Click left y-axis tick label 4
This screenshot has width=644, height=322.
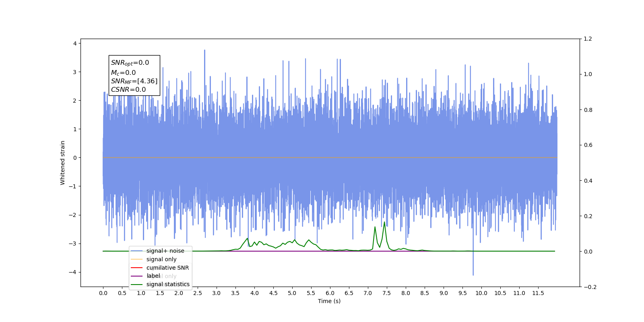[x=75, y=43]
